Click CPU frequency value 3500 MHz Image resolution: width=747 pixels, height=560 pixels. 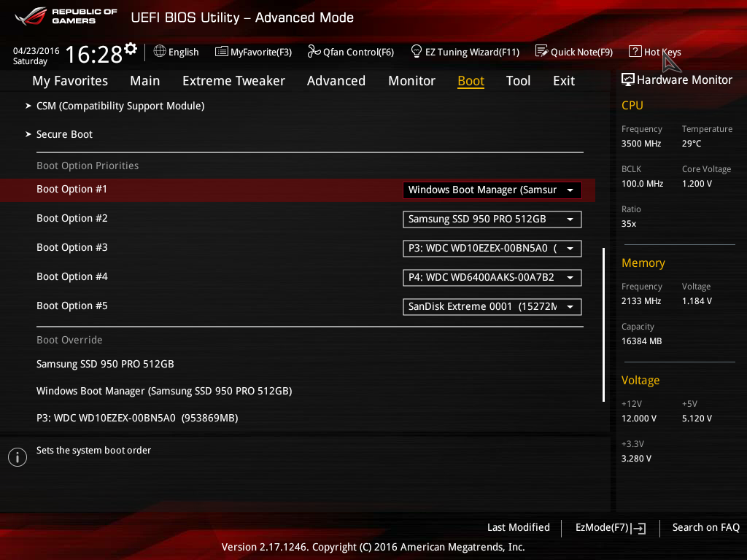point(640,144)
